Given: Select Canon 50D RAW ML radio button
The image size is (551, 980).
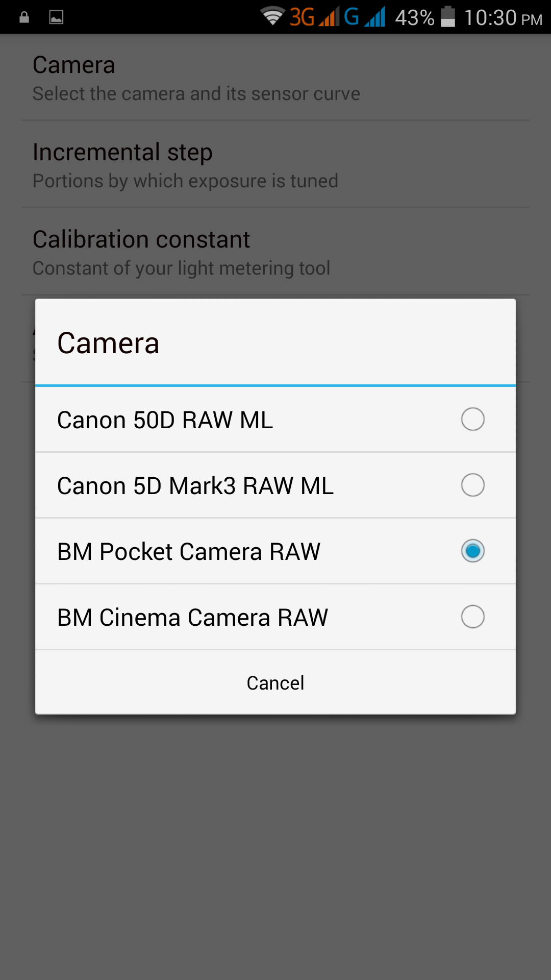Looking at the screenshot, I should pyautogui.click(x=472, y=420).
